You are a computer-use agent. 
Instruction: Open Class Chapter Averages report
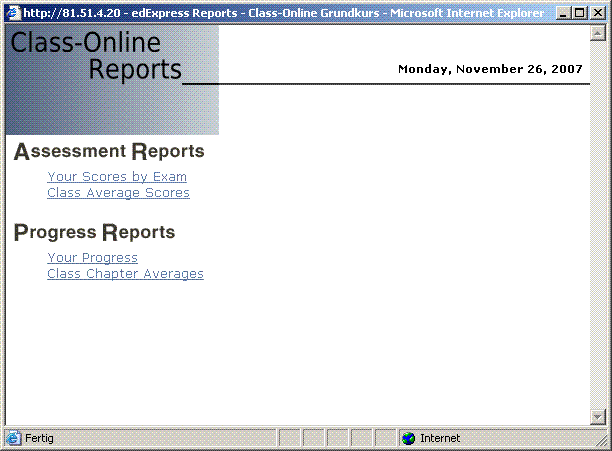click(x=125, y=274)
